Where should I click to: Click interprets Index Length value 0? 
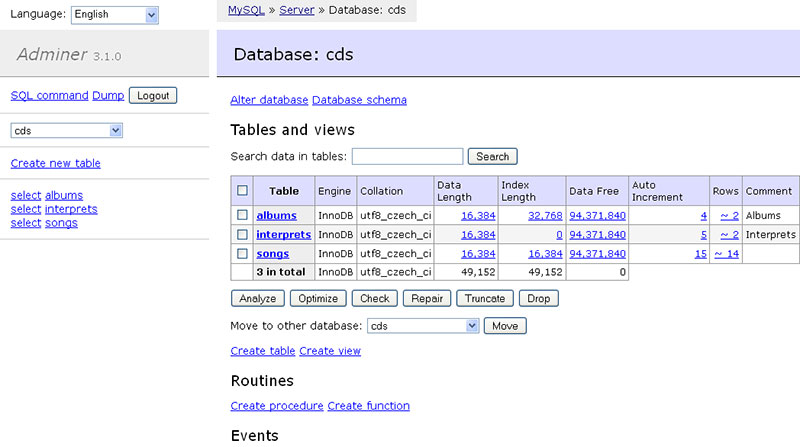pyautogui.click(x=559, y=235)
